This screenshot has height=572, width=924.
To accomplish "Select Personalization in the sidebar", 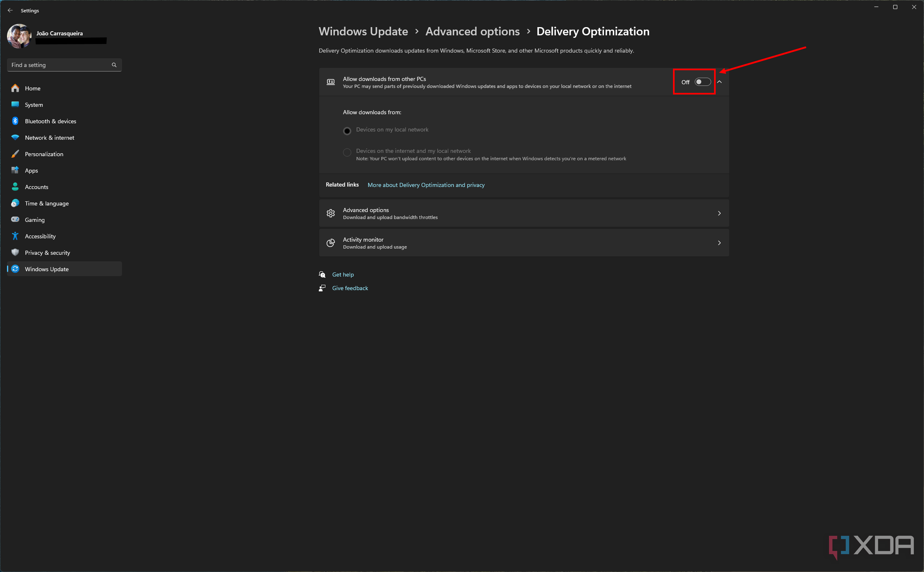I will click(65, 154).
